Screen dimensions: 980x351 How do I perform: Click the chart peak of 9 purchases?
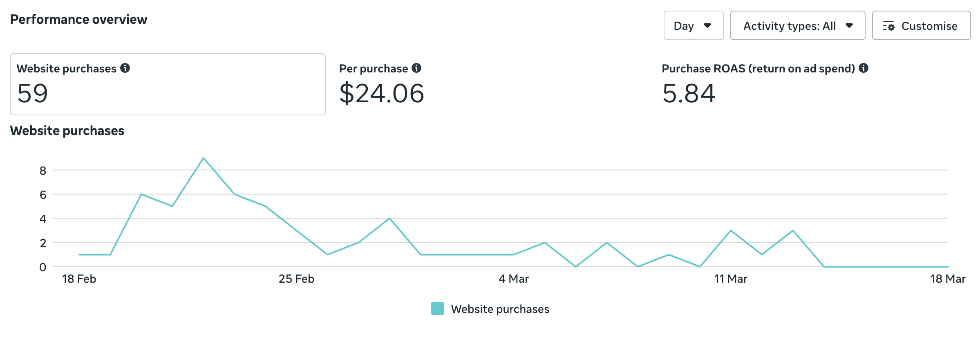coord(204,158)
